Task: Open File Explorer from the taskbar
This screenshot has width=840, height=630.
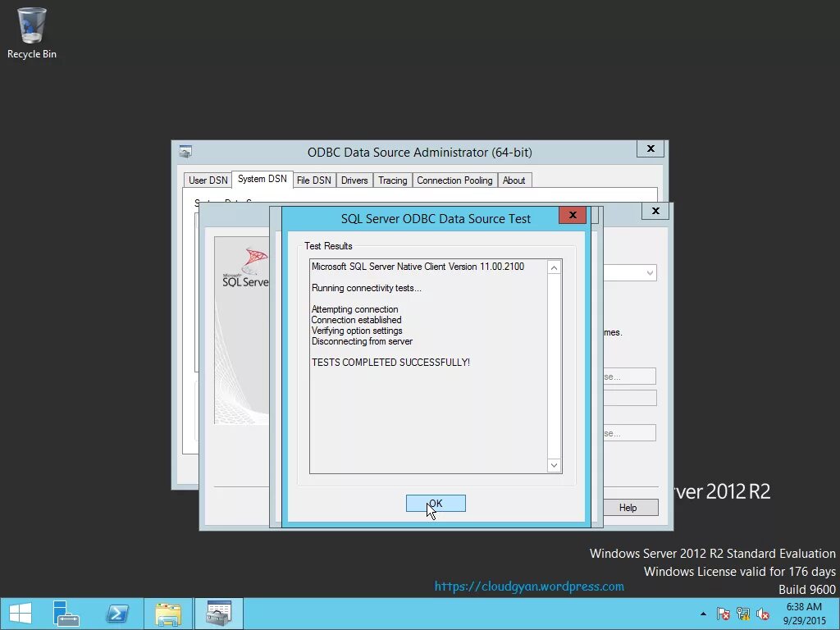Action: [167, 614]
